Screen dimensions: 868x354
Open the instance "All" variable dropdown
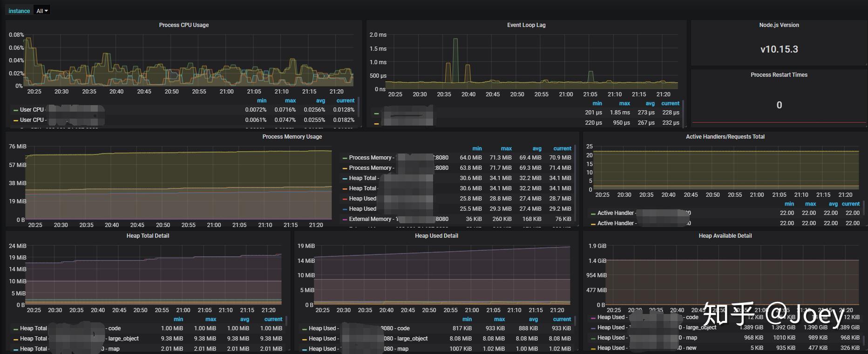coord(42,11)
